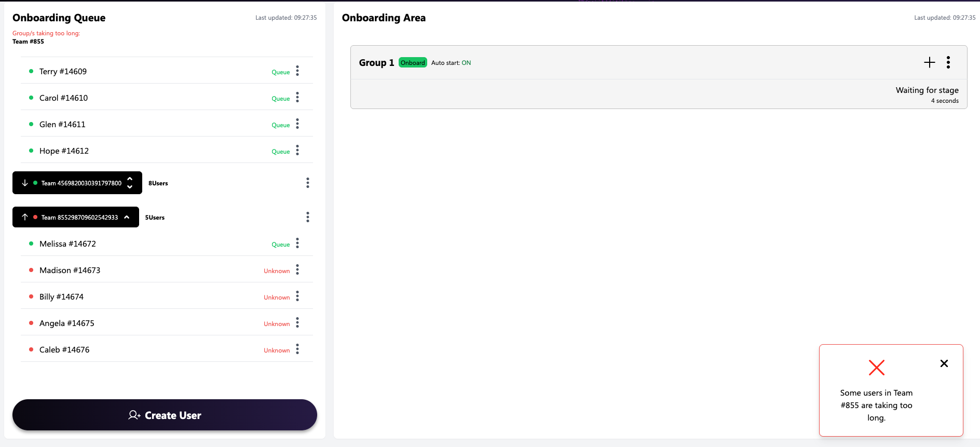Click the Queue status for Glen #14611
This screenshot has height=447, width=980.
coord(280,125)
